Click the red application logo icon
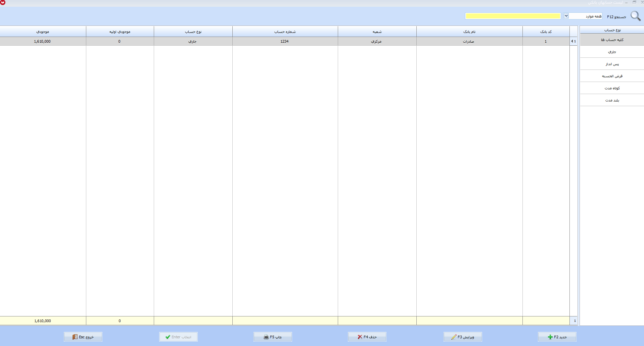Viewport: 644px width, 346px height. pos(3,2)
